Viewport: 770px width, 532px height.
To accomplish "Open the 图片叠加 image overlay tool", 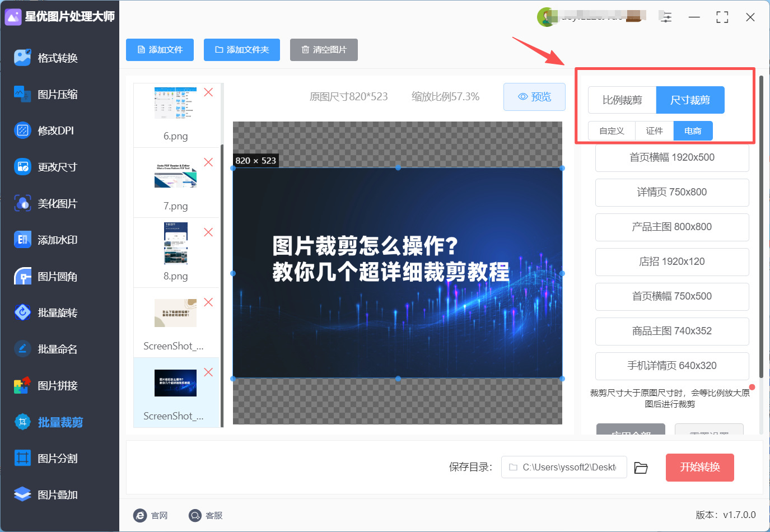I will click(46, 494).
